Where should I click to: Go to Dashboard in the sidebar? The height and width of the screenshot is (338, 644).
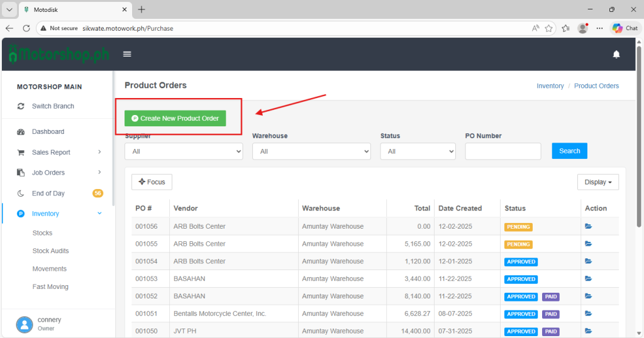click(x=48, y=132)
